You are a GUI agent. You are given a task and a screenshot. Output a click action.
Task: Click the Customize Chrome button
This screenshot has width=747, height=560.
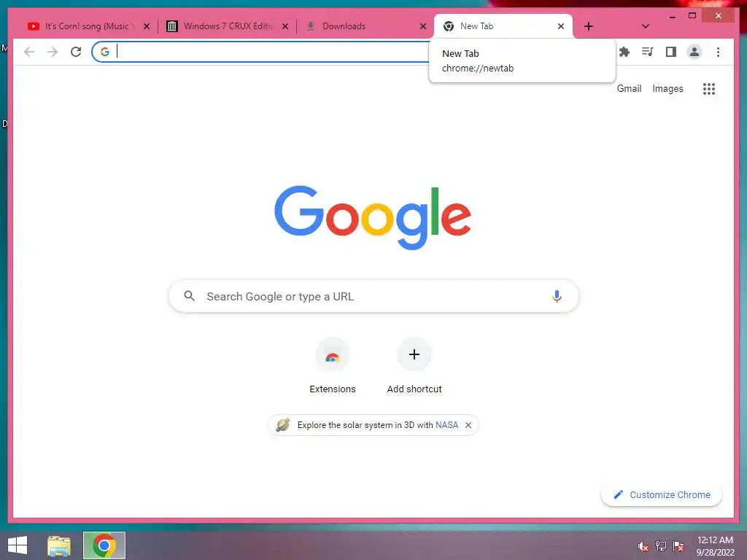coord(661,495)
